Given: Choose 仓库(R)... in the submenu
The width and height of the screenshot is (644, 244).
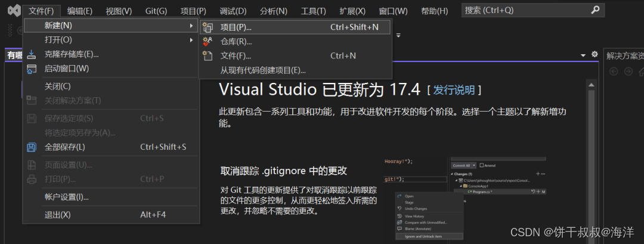Looking at the screenshot, I should 295,42.
